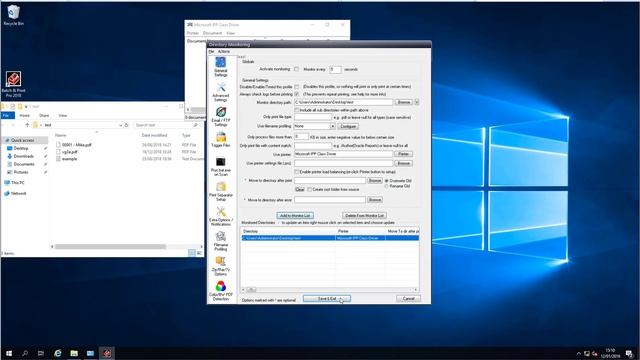Click Configure next to filename profiling

point(348,127)
